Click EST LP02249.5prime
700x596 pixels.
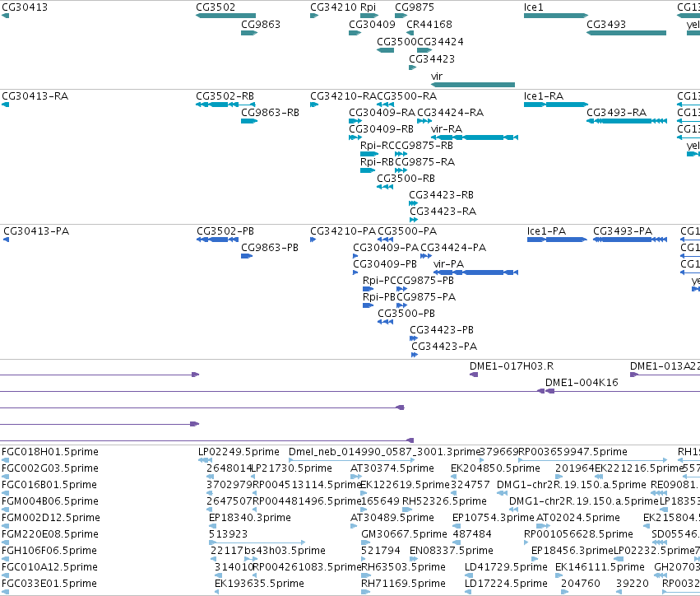pyautogui.click(x=239, y=452)
